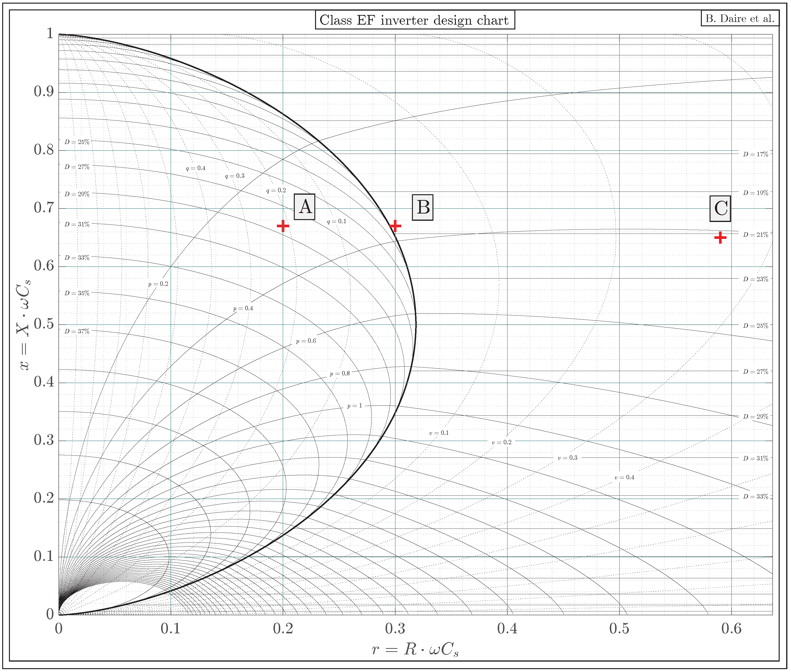Click the 'D = 37%' label on left
Viewport: 791px width, 672px height.
[x=77, y=331]
